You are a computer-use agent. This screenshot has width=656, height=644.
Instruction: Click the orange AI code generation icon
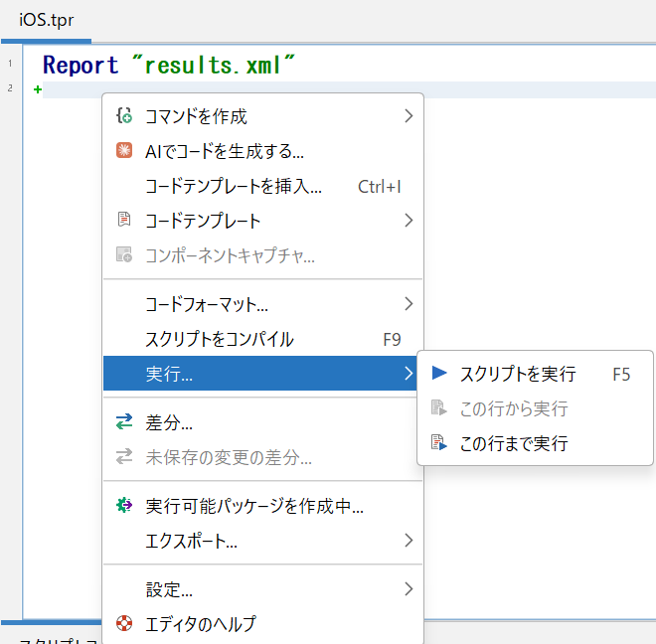click(x=124, y=150)
